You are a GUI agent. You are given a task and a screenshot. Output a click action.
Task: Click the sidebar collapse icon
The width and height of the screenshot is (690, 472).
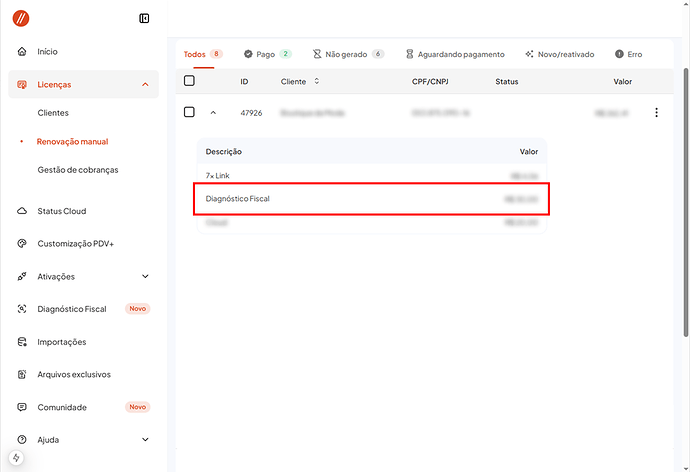[x=145, y=18]
